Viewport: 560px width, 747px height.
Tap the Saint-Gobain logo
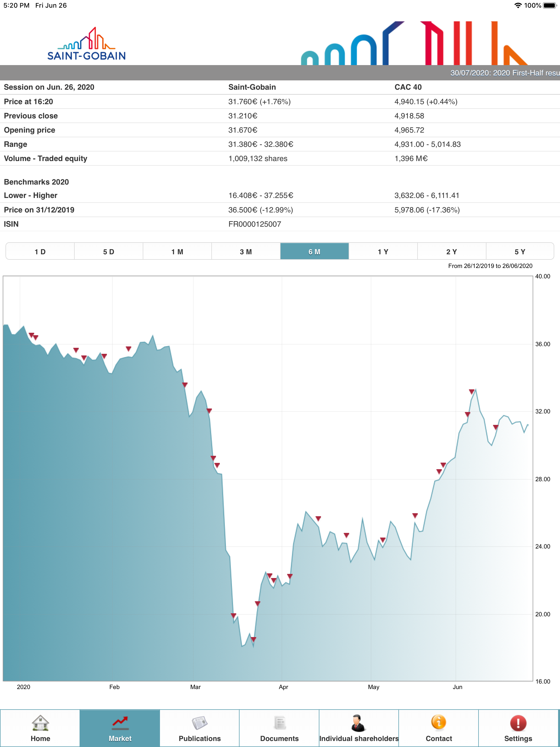86,43
